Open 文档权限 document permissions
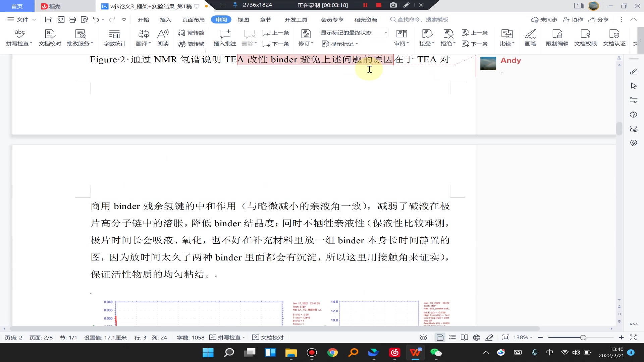 [586, 38]
